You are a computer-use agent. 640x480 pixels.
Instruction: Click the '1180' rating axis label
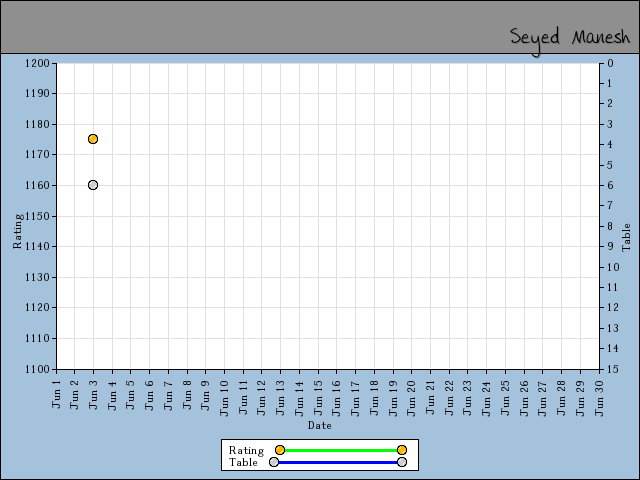click(x=37, y=124)
